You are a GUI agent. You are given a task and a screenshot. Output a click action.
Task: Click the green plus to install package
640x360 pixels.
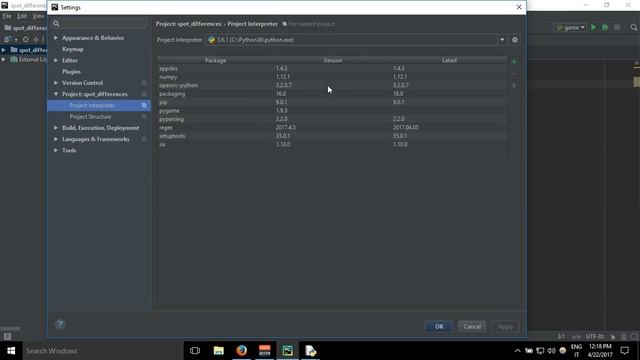pos(514,62)
